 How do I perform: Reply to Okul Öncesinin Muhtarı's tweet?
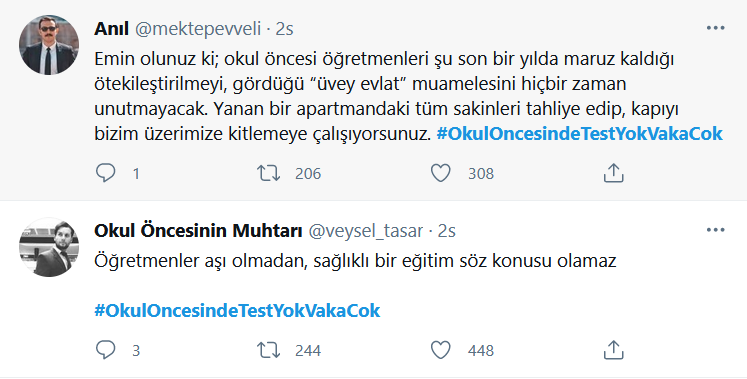105,350
